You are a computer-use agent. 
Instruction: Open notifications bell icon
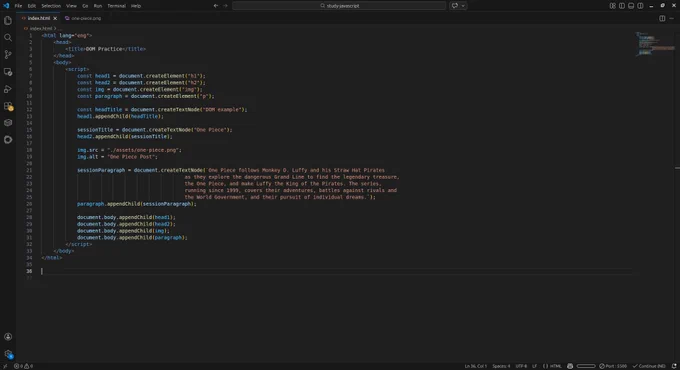coord(674,366)
